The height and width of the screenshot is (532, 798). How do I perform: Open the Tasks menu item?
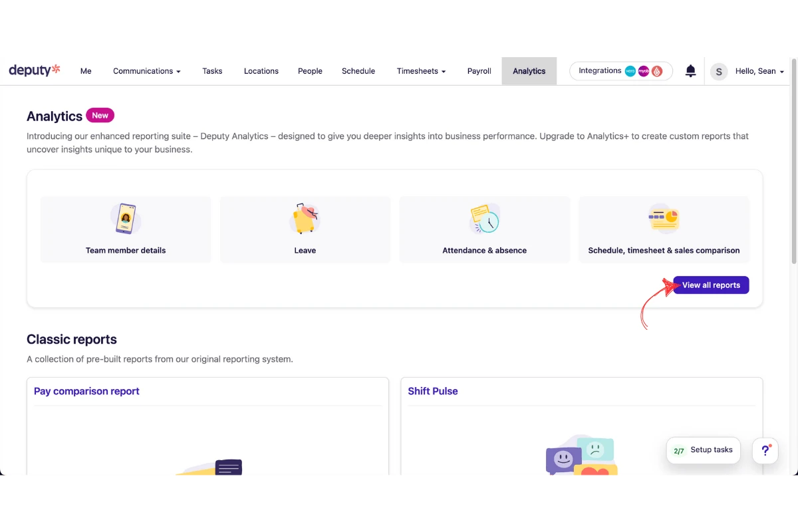pyautogui.click(x=212, y=71)
